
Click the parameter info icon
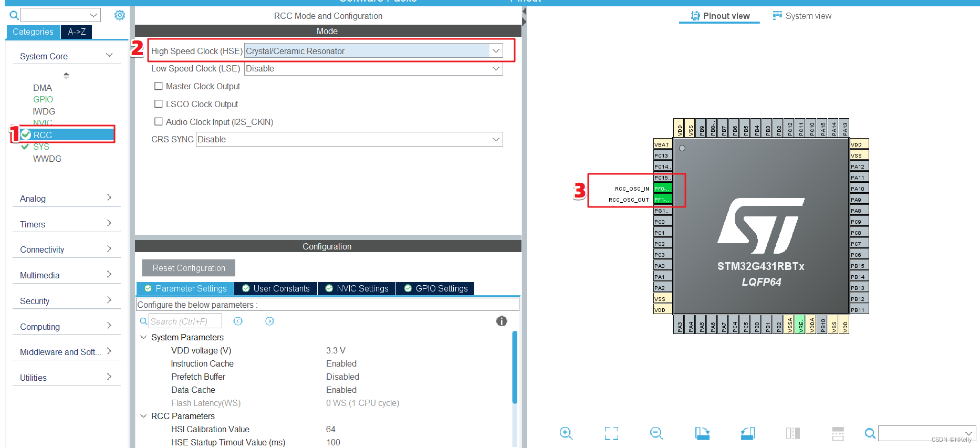[x=502, y=321]
